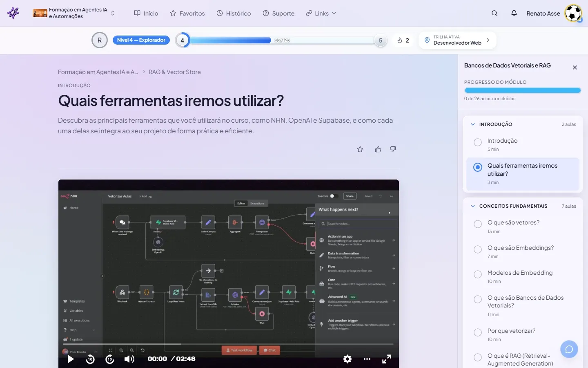
Task: Click the level 4 circle marker
Action: [183, 40]
